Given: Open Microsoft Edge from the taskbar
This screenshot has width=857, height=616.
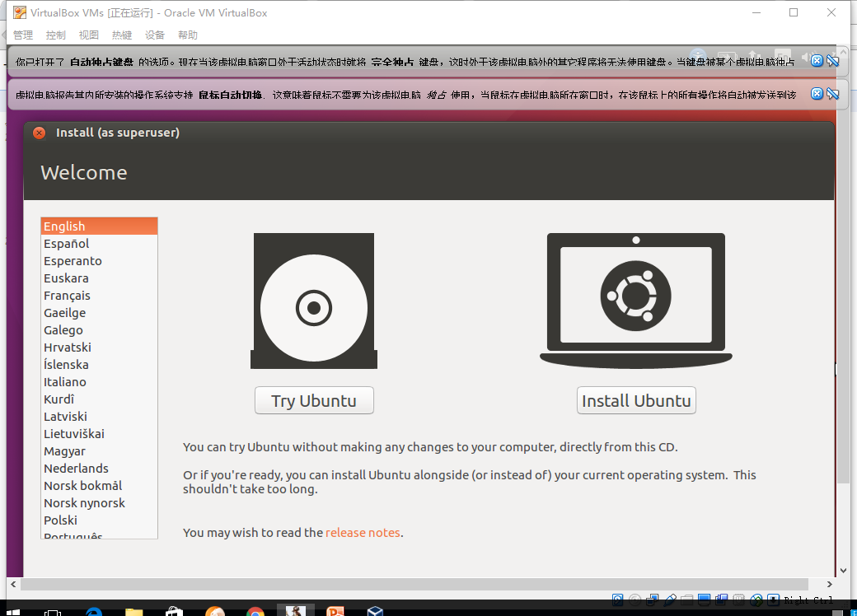Looking at the screenshot, I should (94, 610).
